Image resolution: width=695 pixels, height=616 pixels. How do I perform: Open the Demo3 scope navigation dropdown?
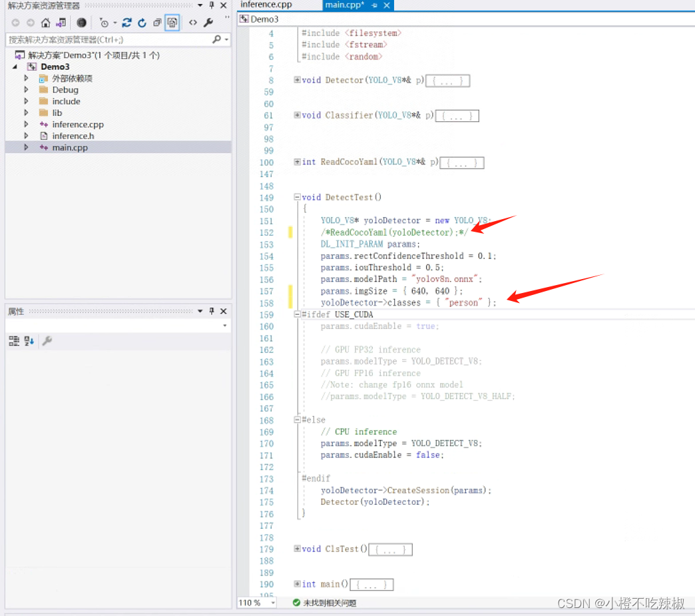pos(466,19)
